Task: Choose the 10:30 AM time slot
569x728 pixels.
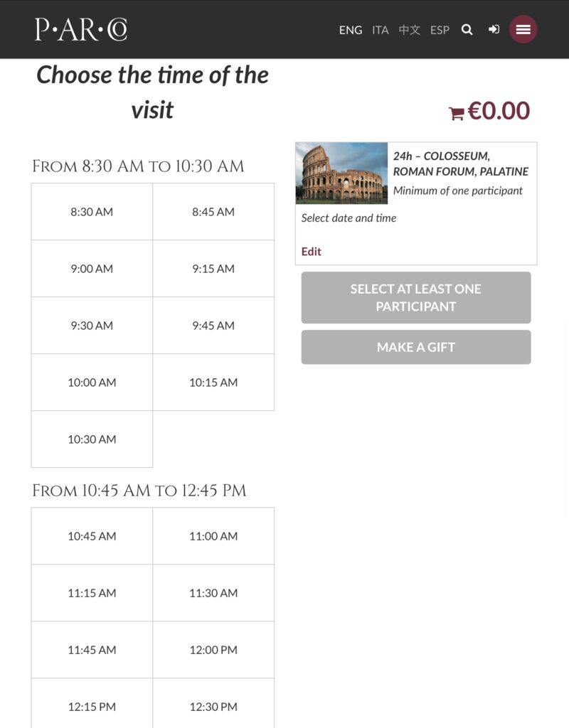Action: click(92, 439)
